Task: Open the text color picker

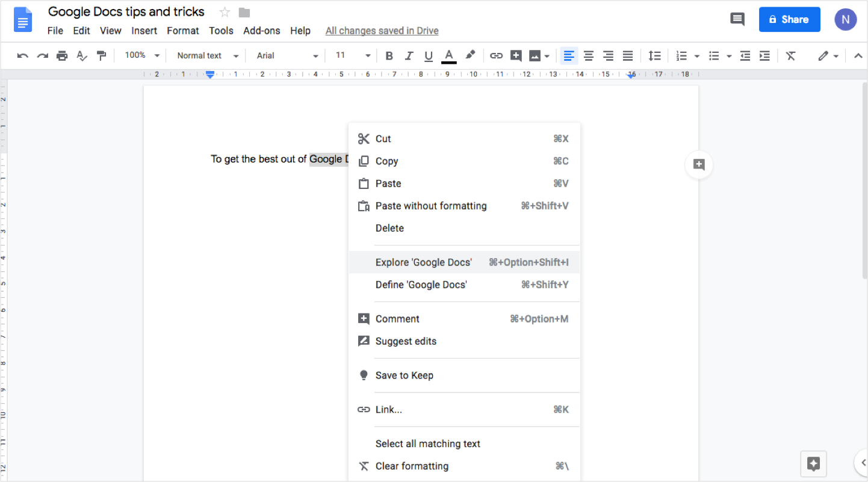Action: click(448, 56)
